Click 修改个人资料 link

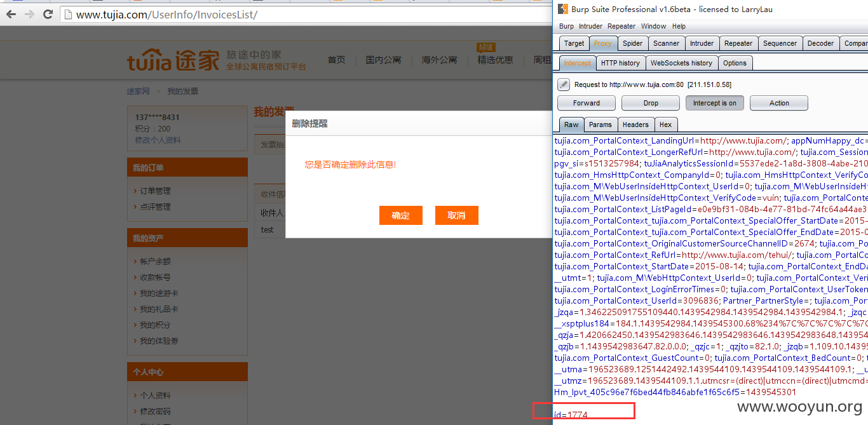(x=158, y=140)
